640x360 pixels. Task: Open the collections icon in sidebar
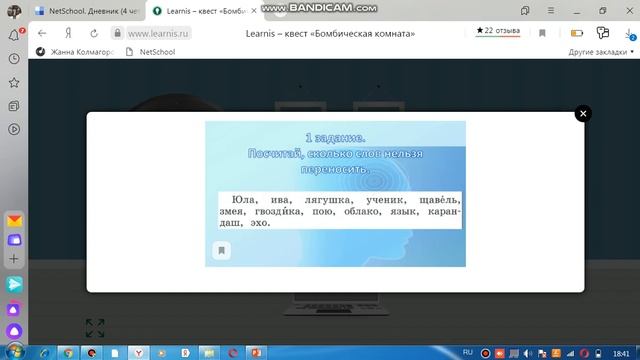pyautogui.click(x=14, y=106)
